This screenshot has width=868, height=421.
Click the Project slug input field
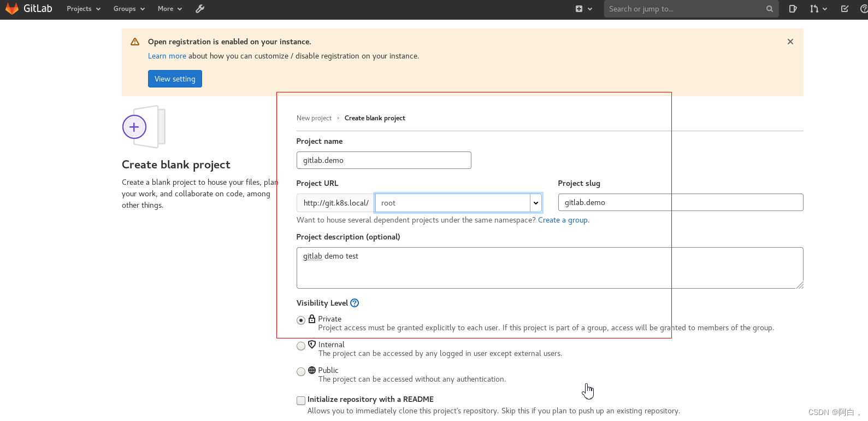pos(681,202)
